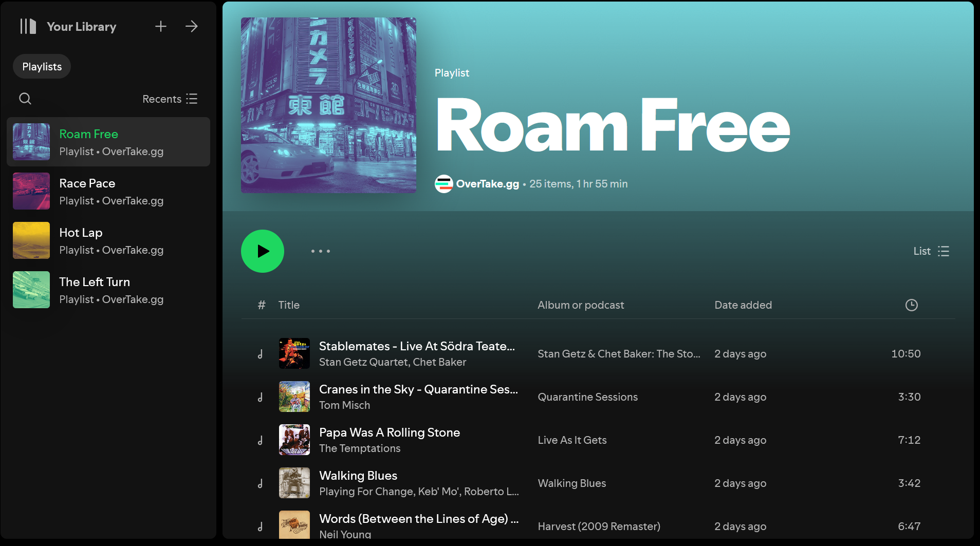Click Words track album art
The height and width of the screenshot is (546, 980).
[x=294, y=525]
